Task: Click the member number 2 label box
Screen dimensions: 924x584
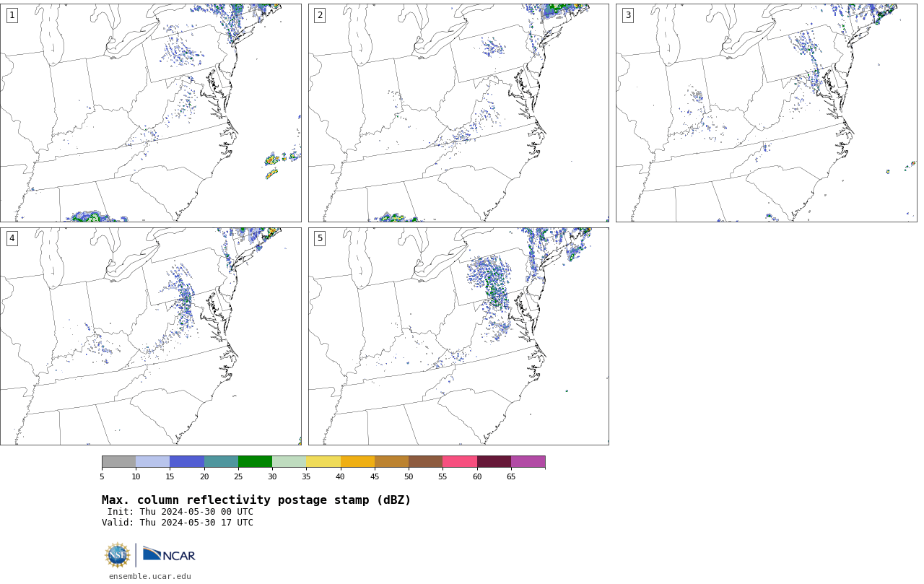Action: 320,15
